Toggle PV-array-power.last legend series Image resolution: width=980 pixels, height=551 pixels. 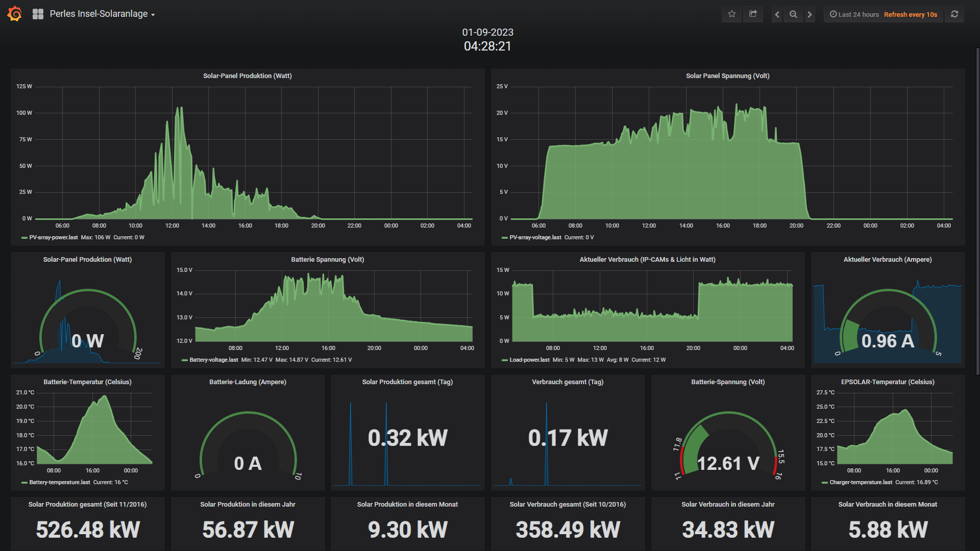pos(54,237)
